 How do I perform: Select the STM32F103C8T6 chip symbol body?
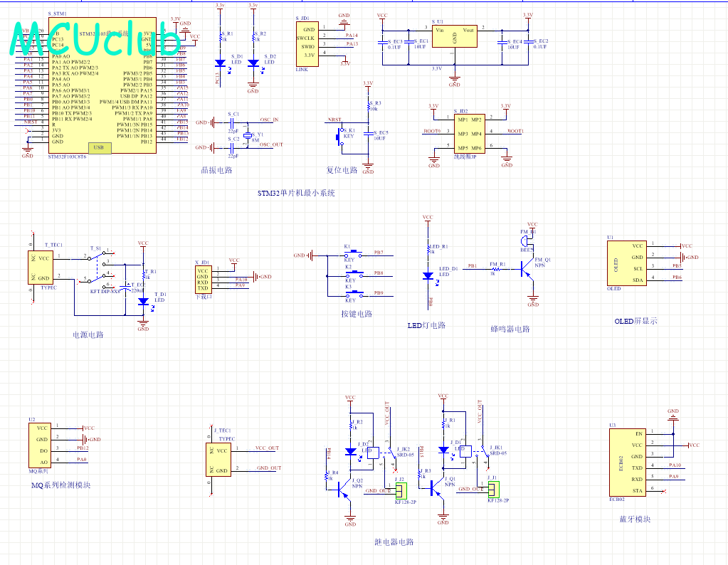(x=102, y=85)
